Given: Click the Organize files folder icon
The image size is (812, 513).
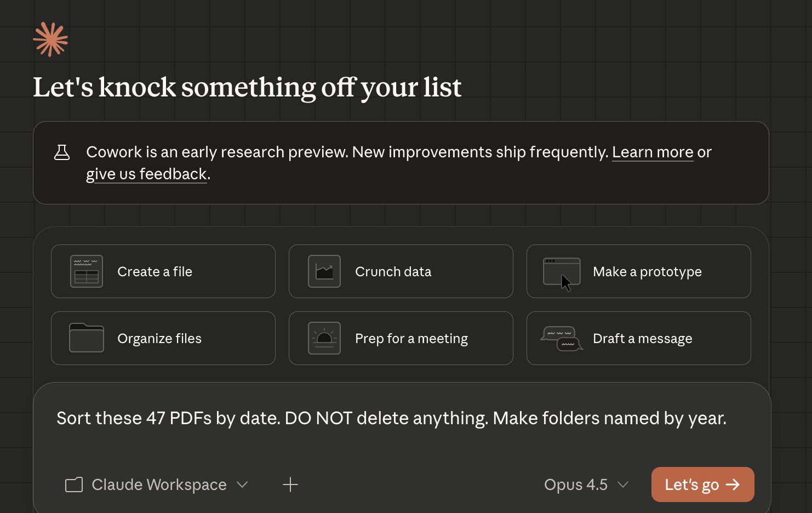Looking at the screenshot, I should coord(87,338).
